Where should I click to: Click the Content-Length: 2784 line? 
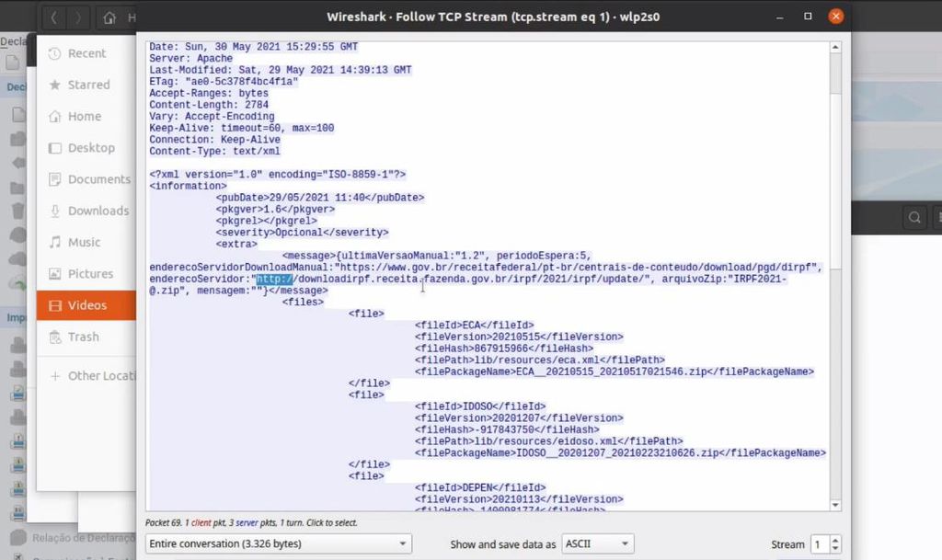coord(209,105)
